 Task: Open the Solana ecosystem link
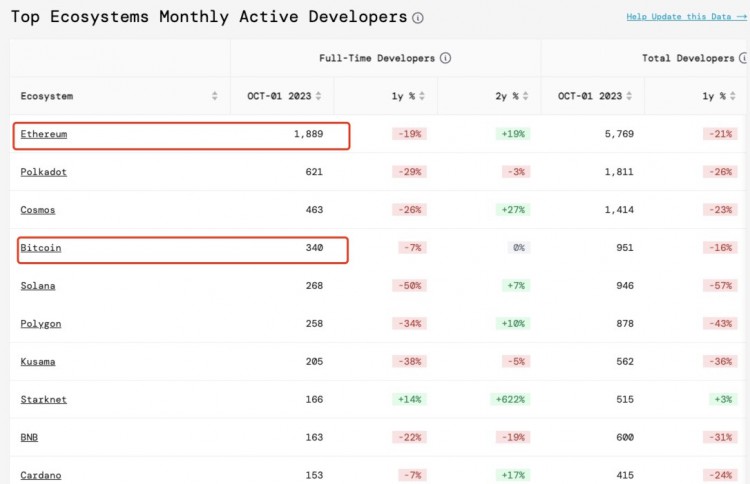(38, 286)
